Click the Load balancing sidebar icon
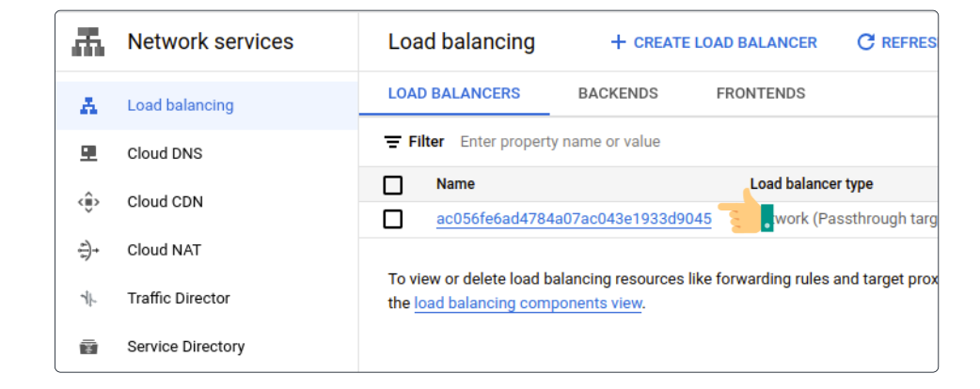The width and height of the screenshot is (980, 389). [x=88, y=105]
